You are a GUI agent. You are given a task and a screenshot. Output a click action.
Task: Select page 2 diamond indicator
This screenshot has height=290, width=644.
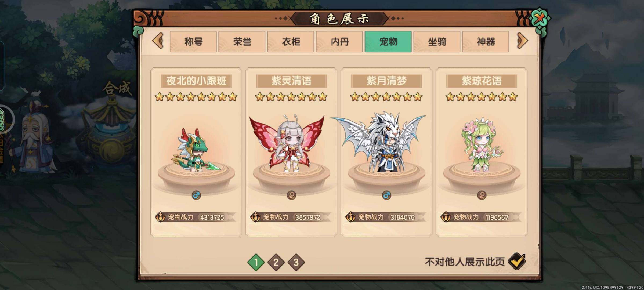(276, 262)
